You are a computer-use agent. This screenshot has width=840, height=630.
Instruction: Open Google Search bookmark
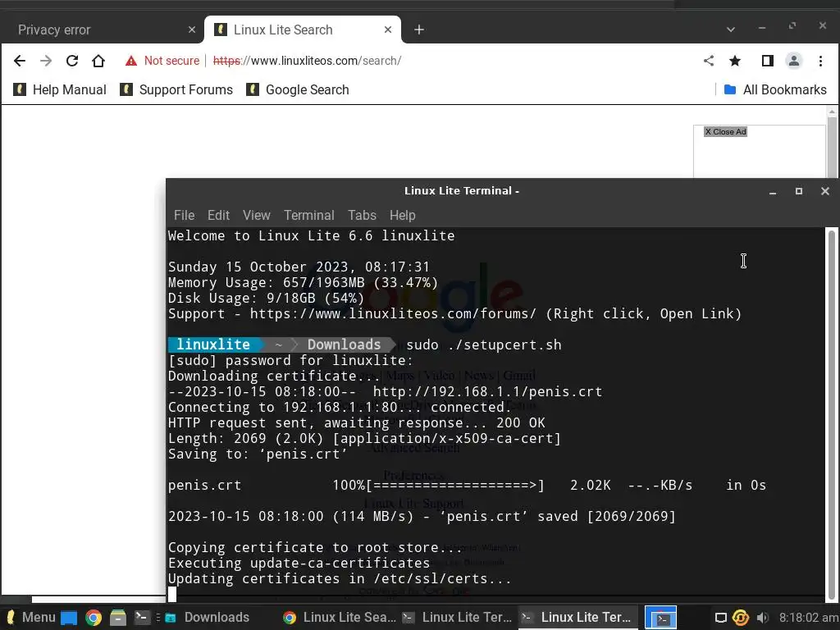pyautogui.click(x=298, y=89)
